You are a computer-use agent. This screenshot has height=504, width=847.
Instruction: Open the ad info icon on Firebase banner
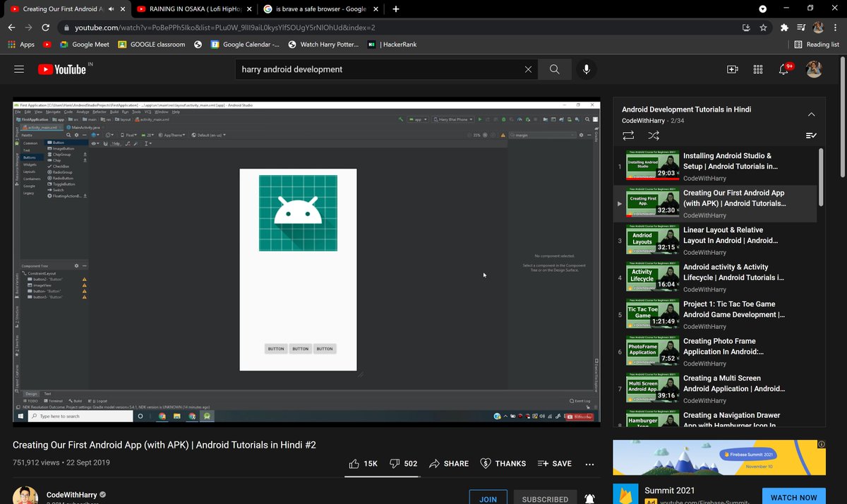coord(821,444)
